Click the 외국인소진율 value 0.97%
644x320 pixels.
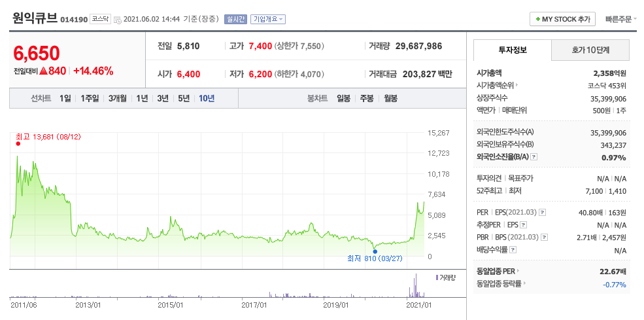point(614,158)
